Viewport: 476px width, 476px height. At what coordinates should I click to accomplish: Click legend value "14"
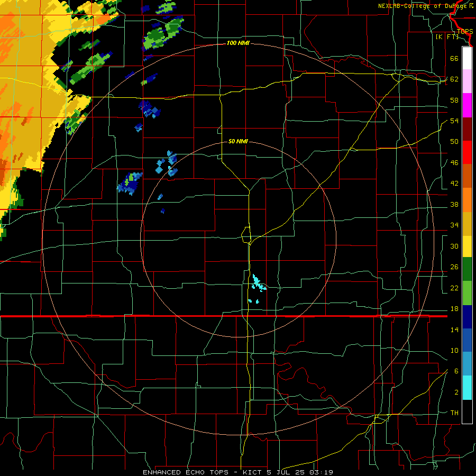454,329
